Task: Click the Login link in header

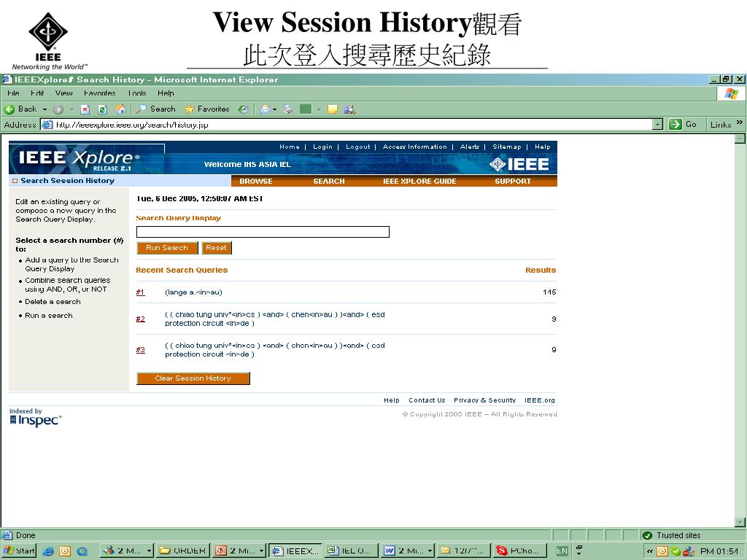Action: pos(322,147)
